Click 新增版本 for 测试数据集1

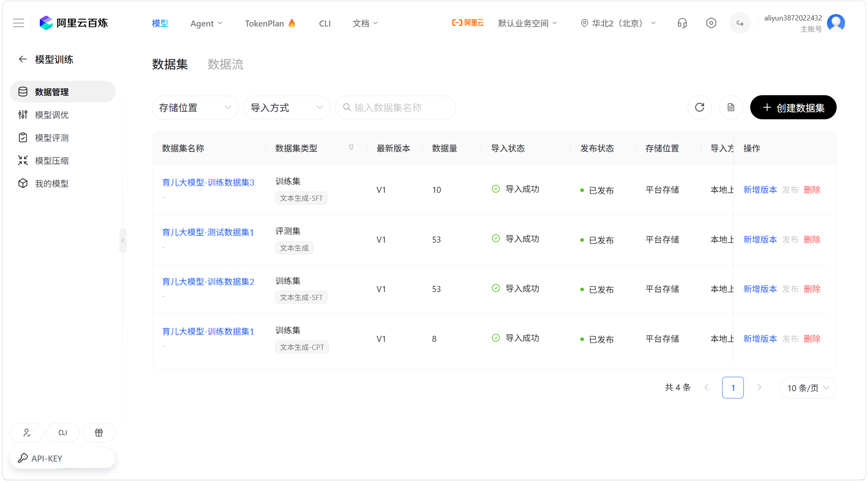[x=760, y=239]
